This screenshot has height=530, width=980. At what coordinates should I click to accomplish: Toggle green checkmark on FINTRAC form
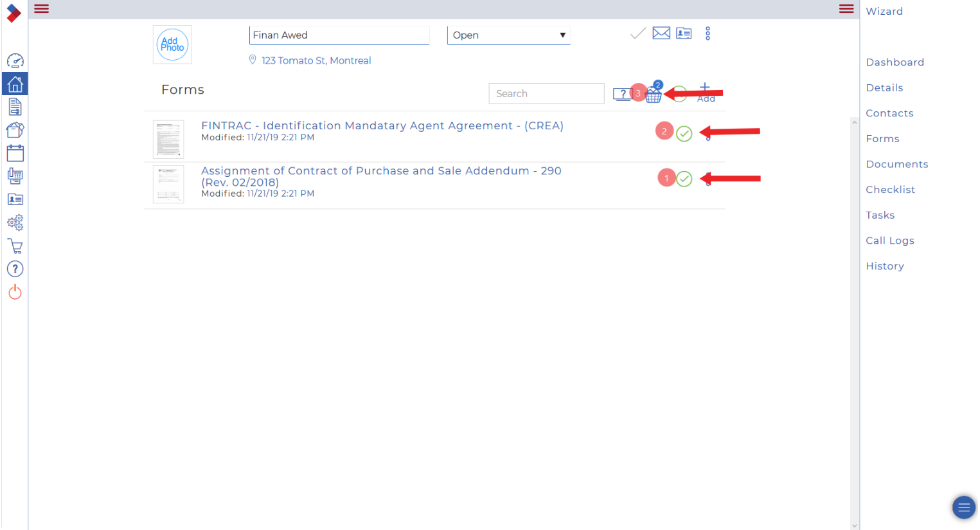click(x=684, y=134)
